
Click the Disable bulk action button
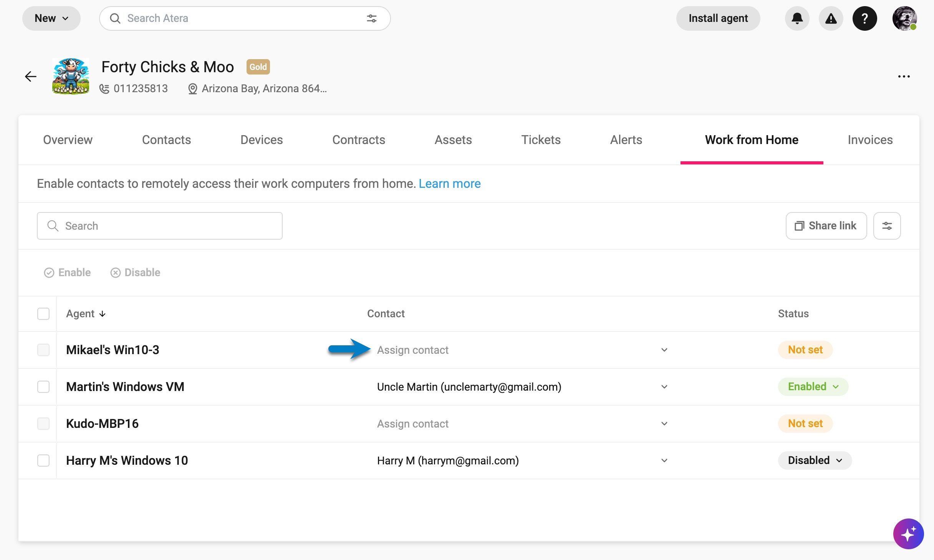(x=135, y=273)
